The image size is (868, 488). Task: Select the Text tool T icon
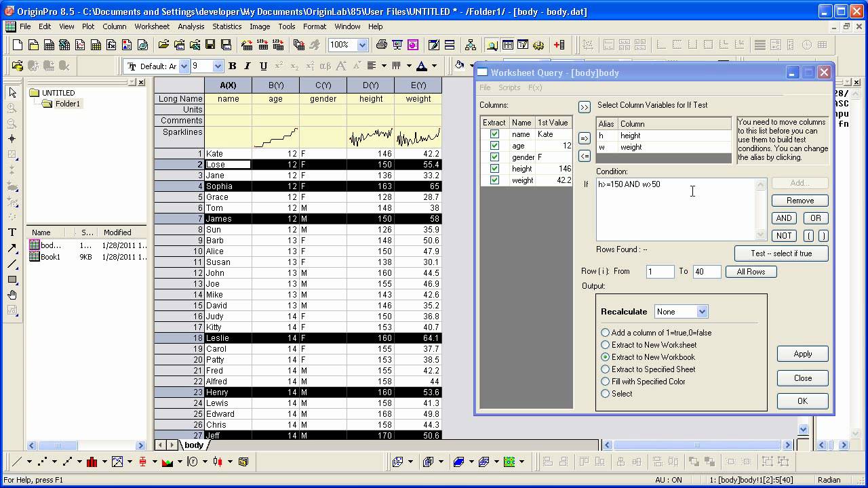[x=12, y=232]
